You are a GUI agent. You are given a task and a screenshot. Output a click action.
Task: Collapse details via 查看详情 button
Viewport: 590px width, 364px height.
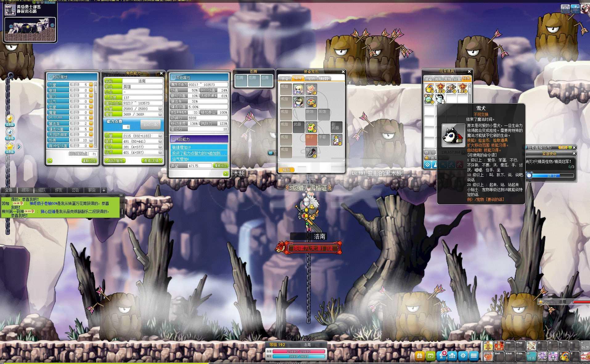click(152, 161)
